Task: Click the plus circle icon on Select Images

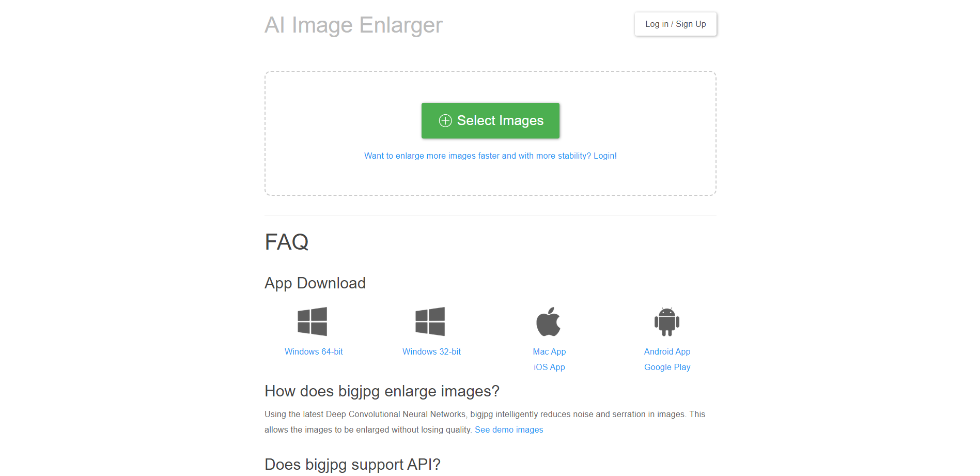Action: point(445,120)
